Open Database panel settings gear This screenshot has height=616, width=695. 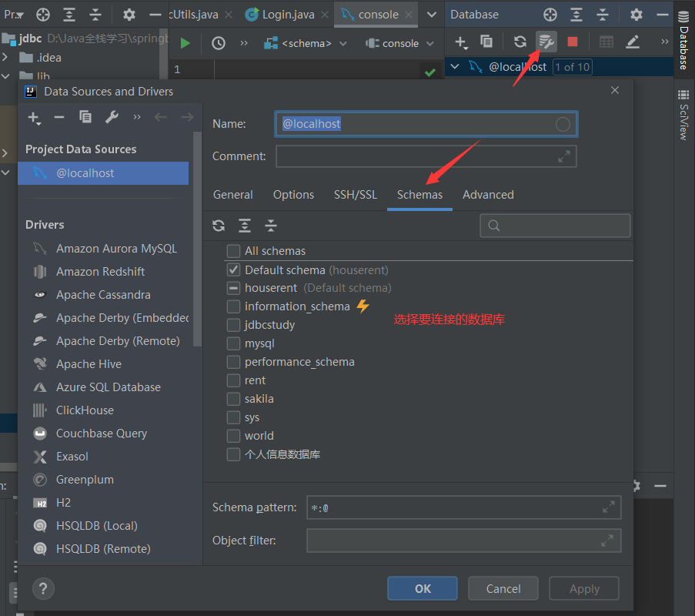636,15
